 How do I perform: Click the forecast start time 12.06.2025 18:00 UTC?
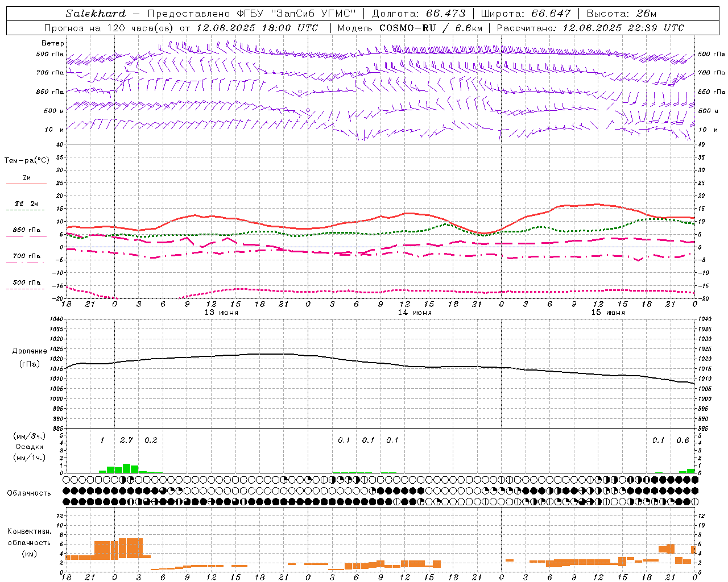(257, 28)
